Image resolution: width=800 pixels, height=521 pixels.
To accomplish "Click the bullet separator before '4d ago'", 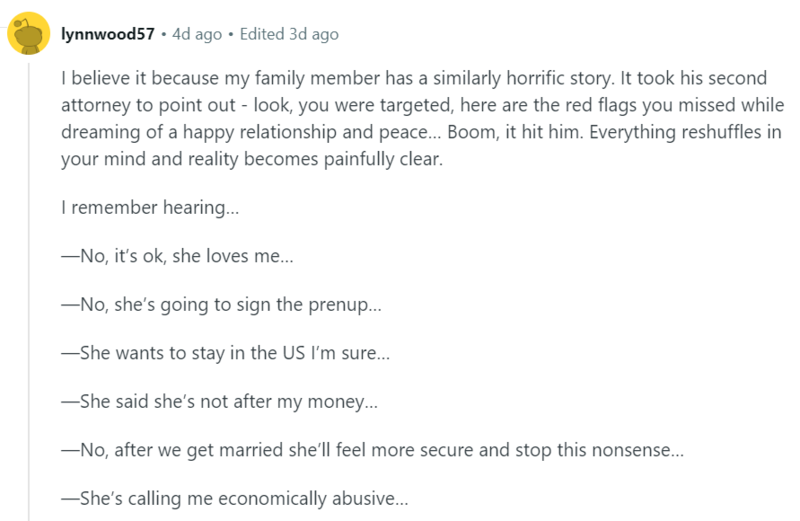I will (x=163, y=34).
